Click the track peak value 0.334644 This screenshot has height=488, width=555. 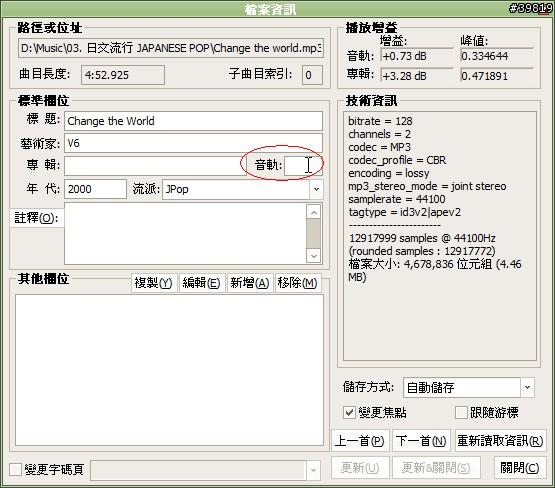click(x=497, y=56)
